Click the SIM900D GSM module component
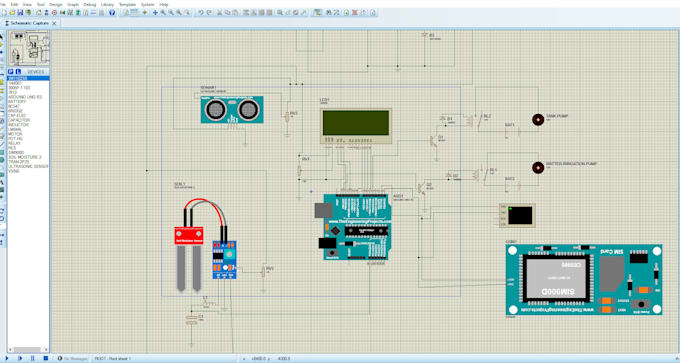Screen dimensions: 680x363 584,280
